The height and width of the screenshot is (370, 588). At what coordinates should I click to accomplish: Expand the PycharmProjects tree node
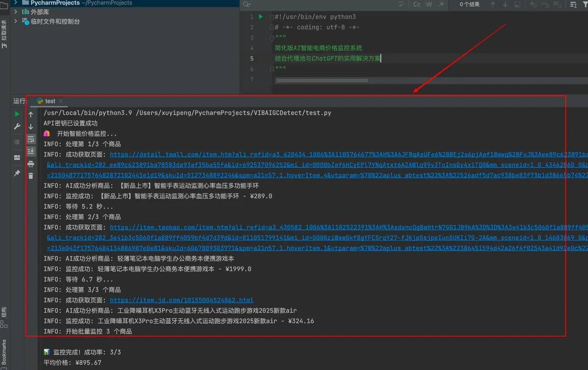pyautogui.click(x=16, y=3)
